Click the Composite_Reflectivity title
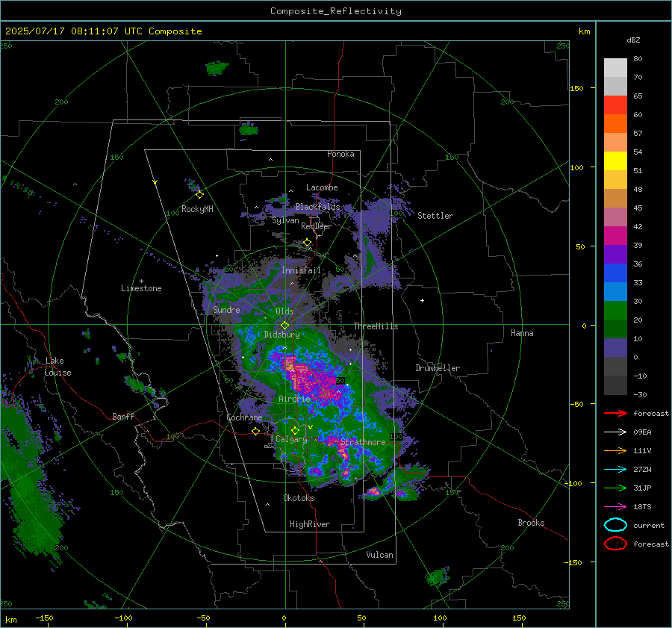Screen dimensions: 672x628 pyautogui.click(x=336, y=11)
